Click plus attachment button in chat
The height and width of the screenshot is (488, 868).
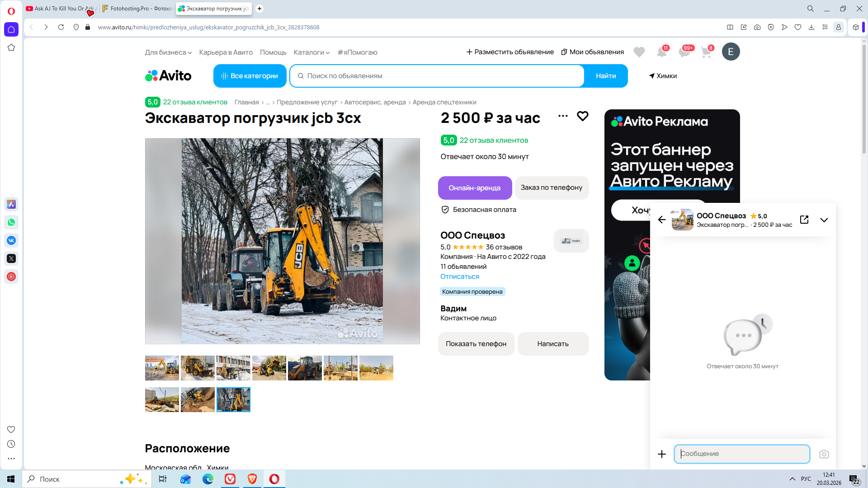662,454
